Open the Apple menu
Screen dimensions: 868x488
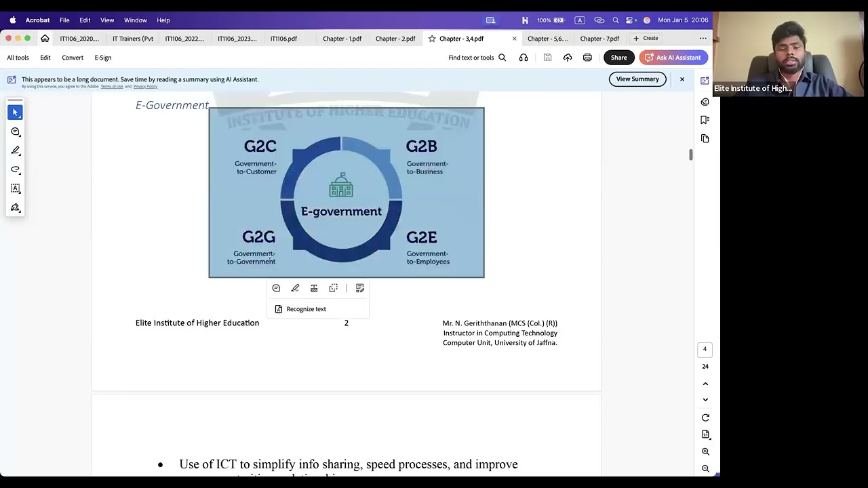12,20
